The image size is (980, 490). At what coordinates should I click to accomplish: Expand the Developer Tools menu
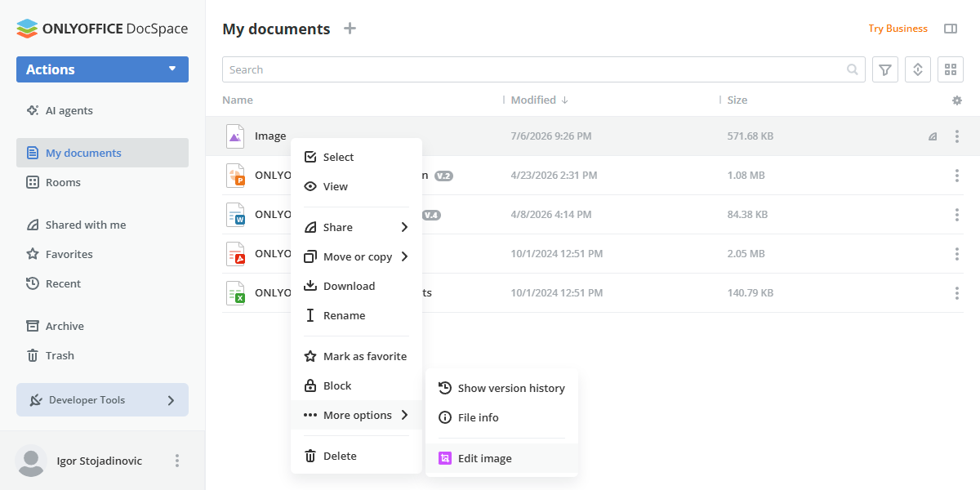click(x=102, y=400)
